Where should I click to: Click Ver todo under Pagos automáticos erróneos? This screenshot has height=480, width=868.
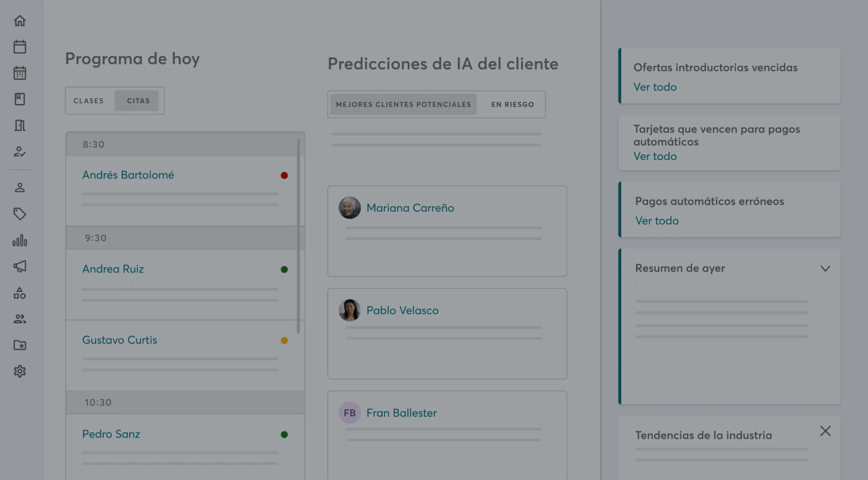(657, 221)
